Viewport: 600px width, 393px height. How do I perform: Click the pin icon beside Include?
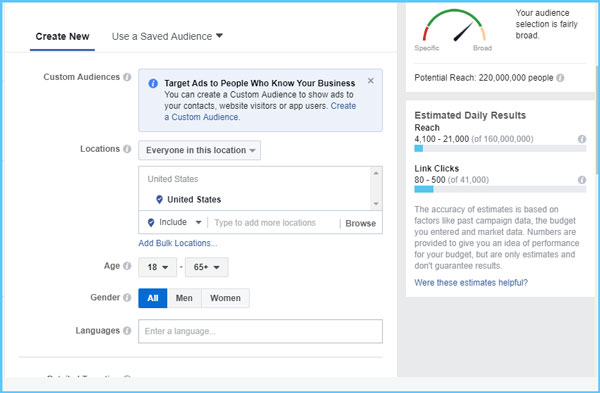pos(151,222)
